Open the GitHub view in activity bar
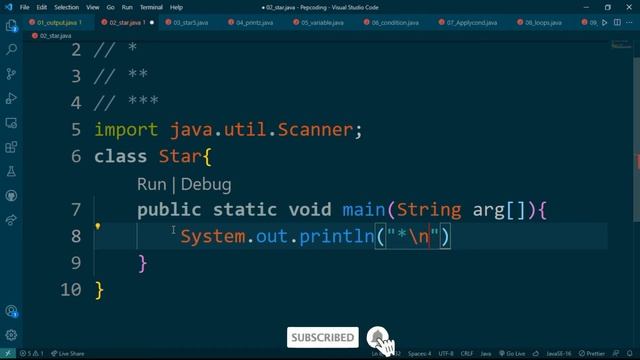Viewport: 640px width, 360px height. tap(11, 196)
